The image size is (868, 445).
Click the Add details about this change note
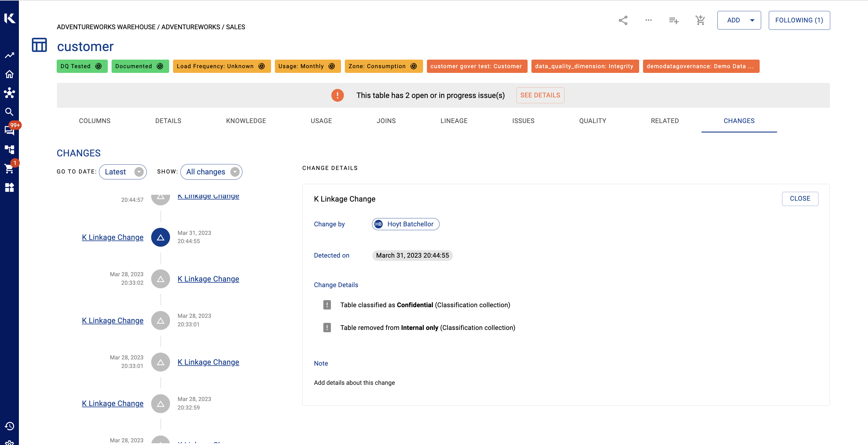pyautogui.click(x=354, y=383)
